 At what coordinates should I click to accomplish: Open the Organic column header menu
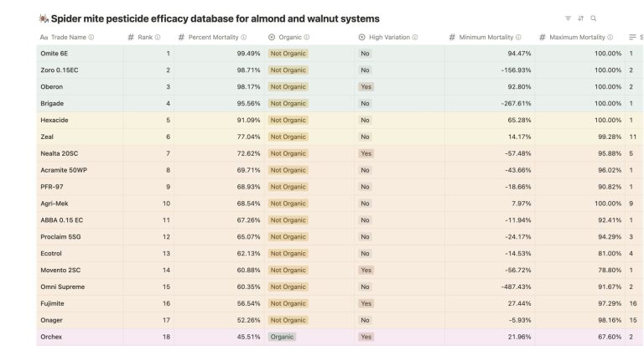pyautogui.click(x=288, y=38)
